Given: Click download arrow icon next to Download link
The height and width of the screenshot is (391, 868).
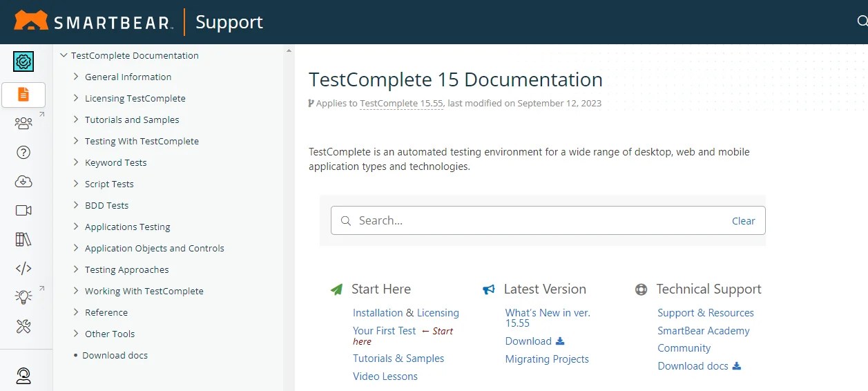Looking at the screenshot, I should click(x=560, y=341).
